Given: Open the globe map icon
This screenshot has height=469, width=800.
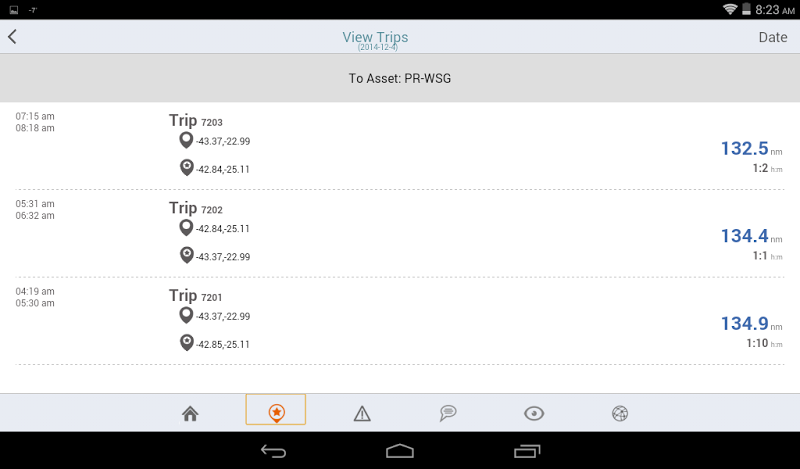Looking at the screenshot, I should click(x=620, y=413).
